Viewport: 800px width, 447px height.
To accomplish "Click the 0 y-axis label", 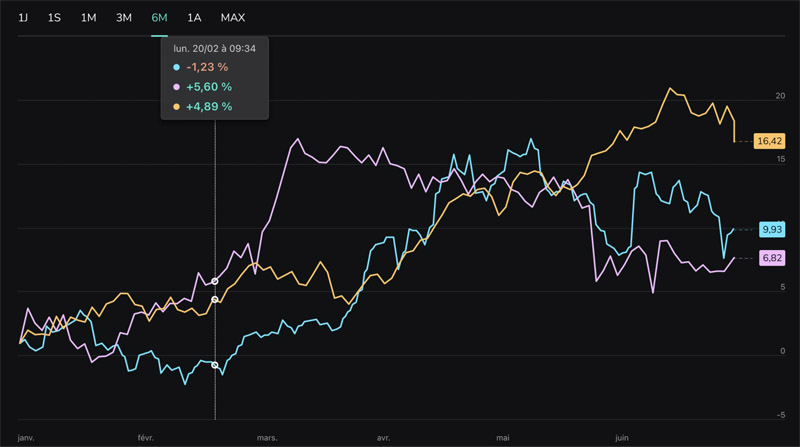I will [783, 351].
